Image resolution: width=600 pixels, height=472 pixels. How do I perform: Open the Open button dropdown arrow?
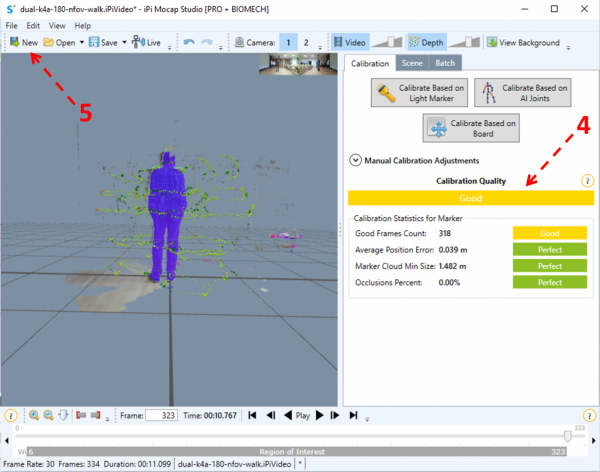[x=82, y=42]
